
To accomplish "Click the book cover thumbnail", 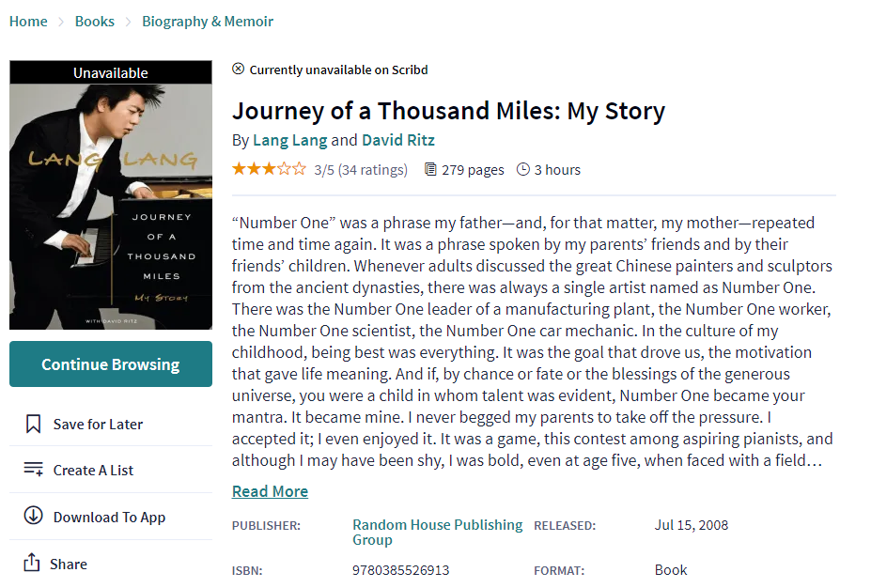I will coord(111,194).
